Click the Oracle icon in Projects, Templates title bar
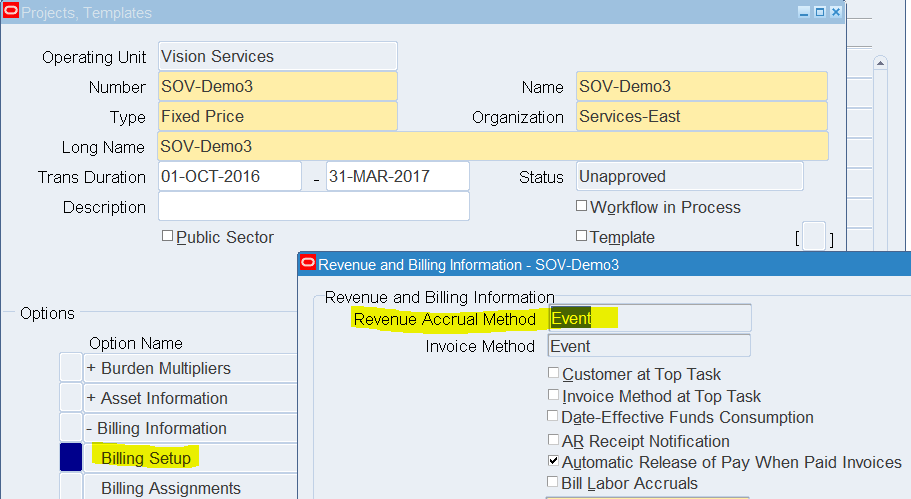 pyautogui.click(x=10, y=11)
